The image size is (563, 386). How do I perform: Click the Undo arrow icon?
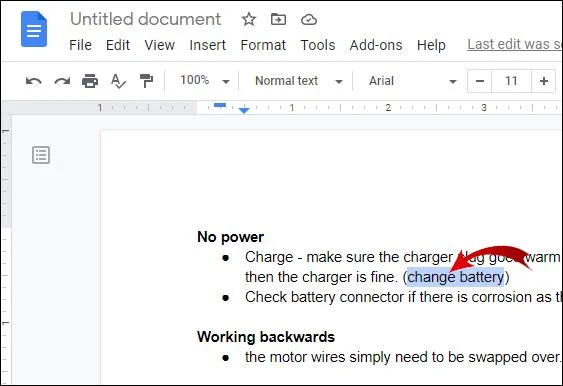34,81
